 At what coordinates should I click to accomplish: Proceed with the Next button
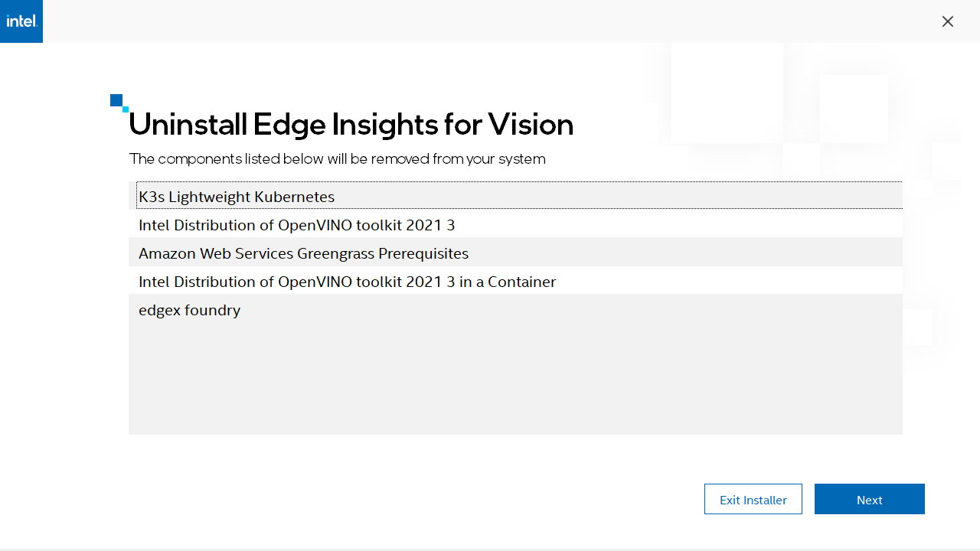click(x=869, y=499)
